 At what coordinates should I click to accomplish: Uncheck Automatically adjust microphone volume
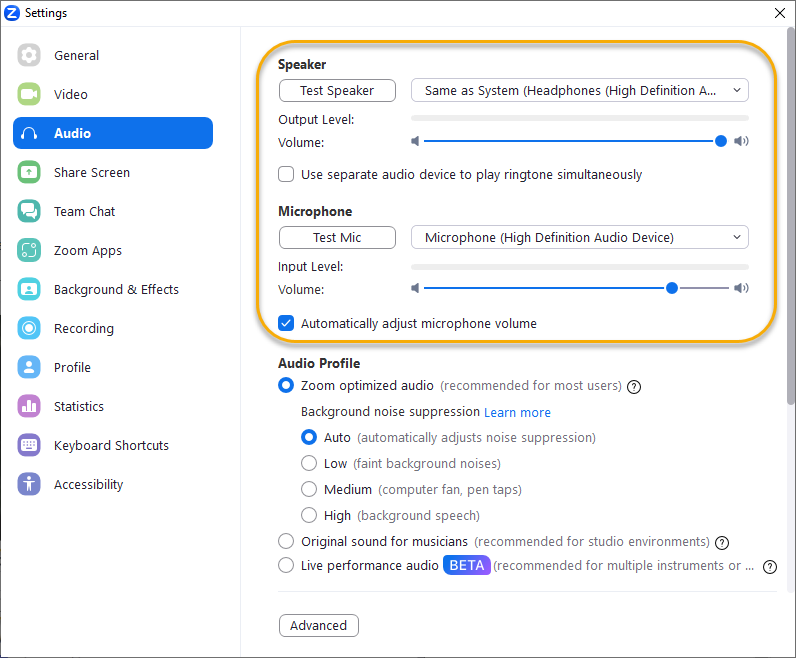click(x=286, y=323)
